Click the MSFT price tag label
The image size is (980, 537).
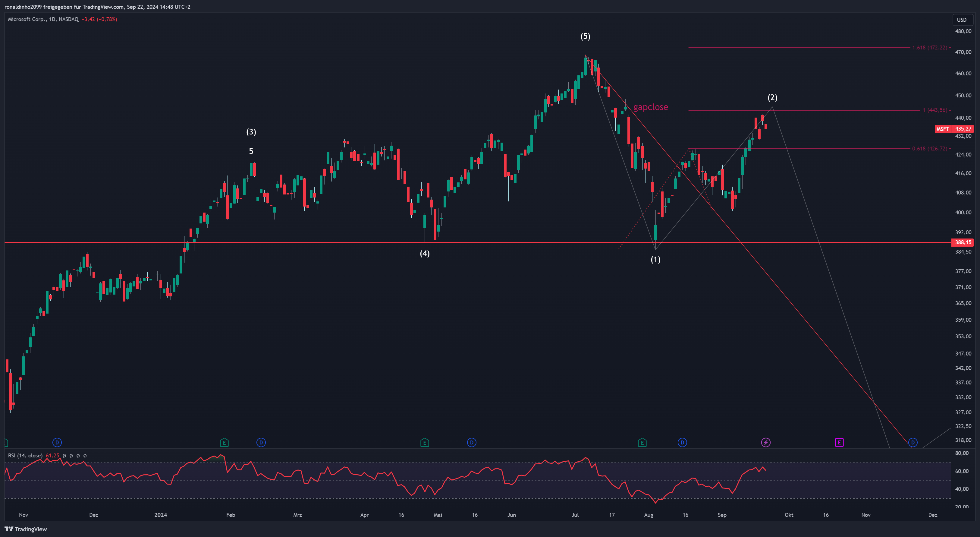943,129
